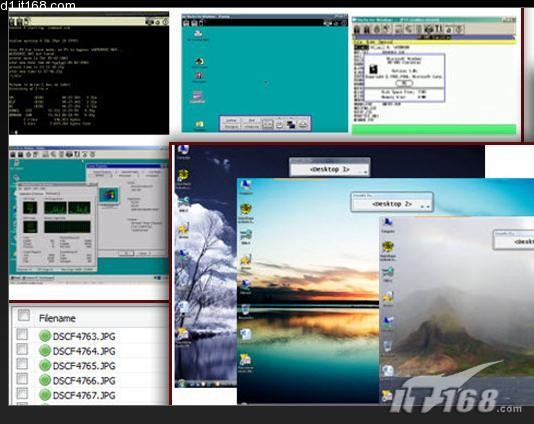
Task: Open the Recycle Bin on the mountain wallpaper desktop
Action: (388, 348)
